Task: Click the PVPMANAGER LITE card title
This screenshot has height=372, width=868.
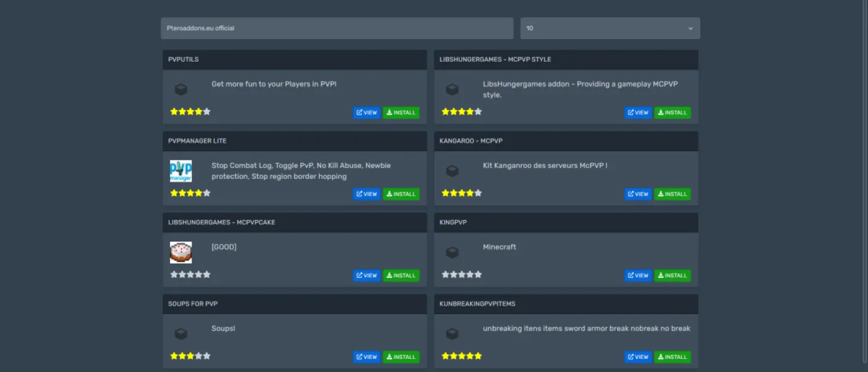Action: pyautogui.click(x=197, y=141)
